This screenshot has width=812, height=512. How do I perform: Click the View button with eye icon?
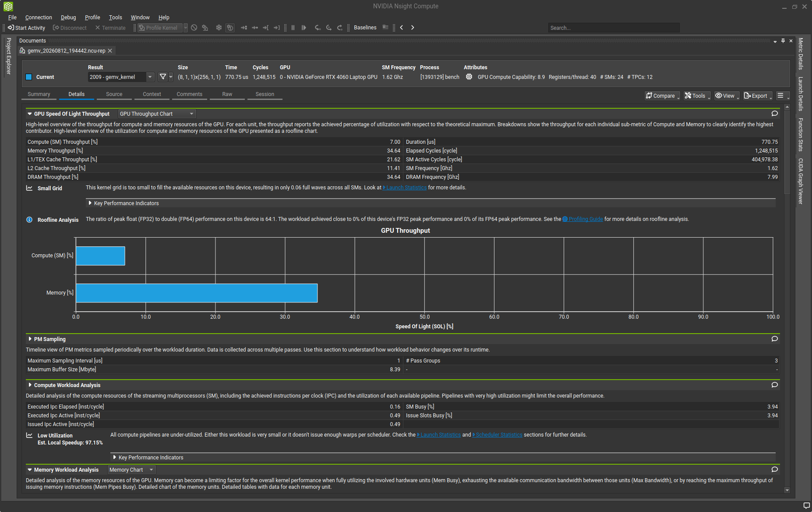tap(727, 96)
